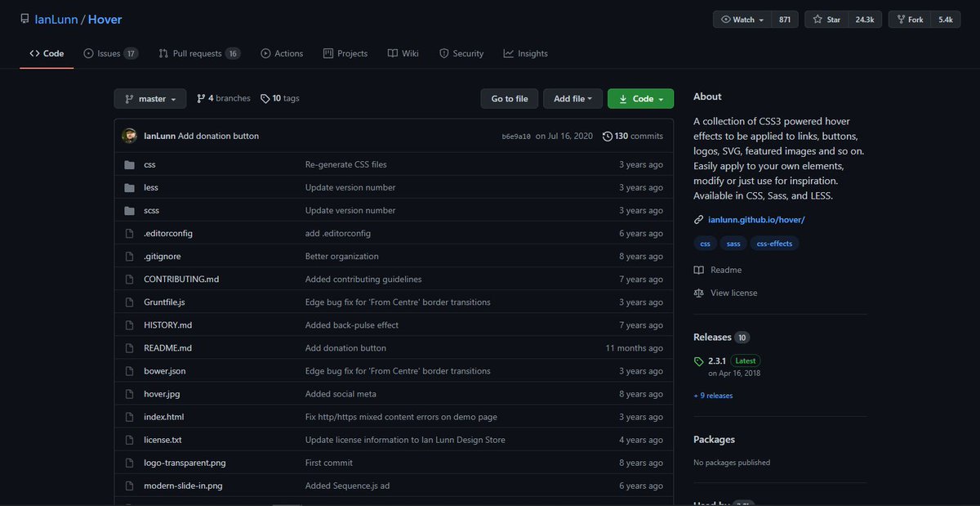
Task: Open the Insights tab
Action: pos(526,53)
